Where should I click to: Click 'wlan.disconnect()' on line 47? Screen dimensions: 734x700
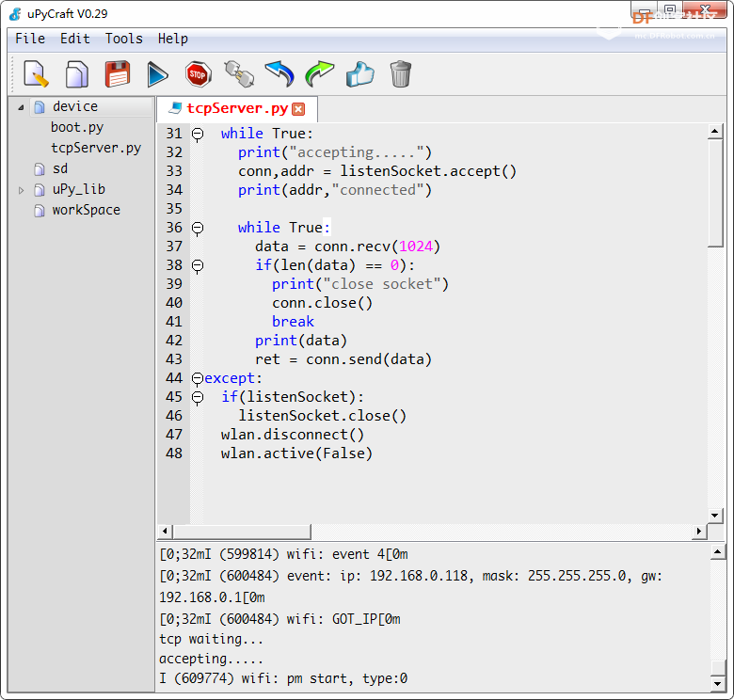pos(292,435)
